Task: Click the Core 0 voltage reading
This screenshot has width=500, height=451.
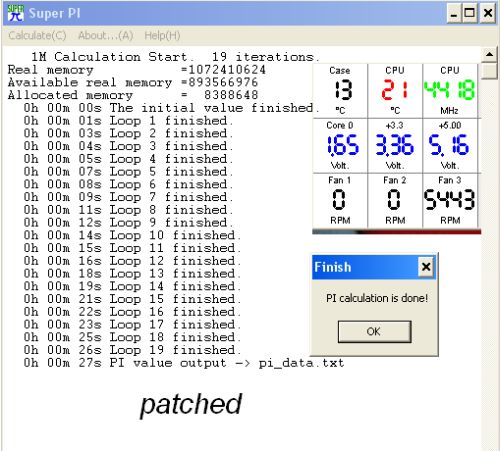Action: 343,145
